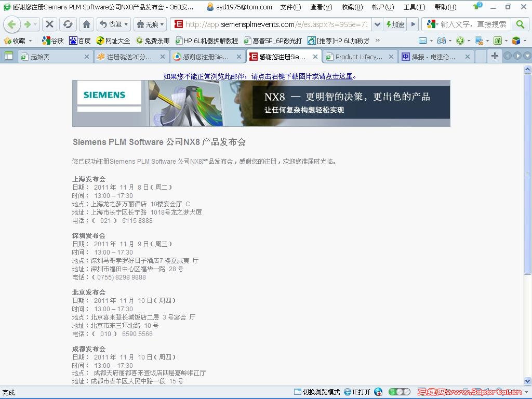Close the 起始页 tab
This screenshot has height=399, width=532.
click(87, 57)
